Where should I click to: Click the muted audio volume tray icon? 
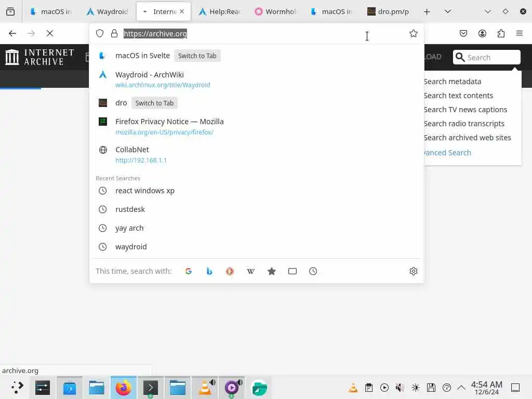(x=400, y=388)
